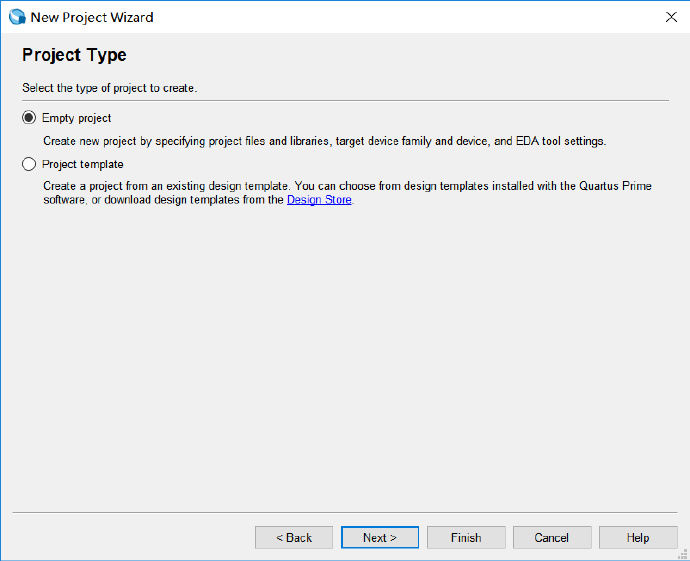This screenshot has width=690, height=561.
Task: Go back with the Back button
Action: pos(294,537)
